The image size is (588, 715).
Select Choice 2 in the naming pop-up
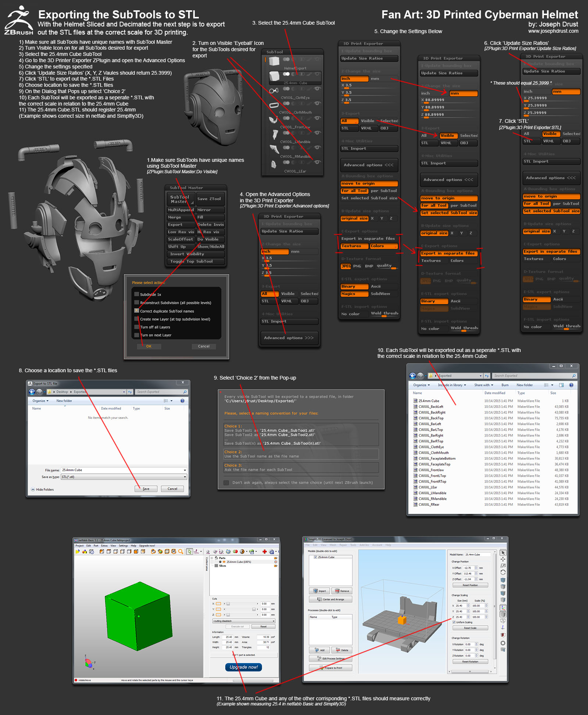pos(301,454)
